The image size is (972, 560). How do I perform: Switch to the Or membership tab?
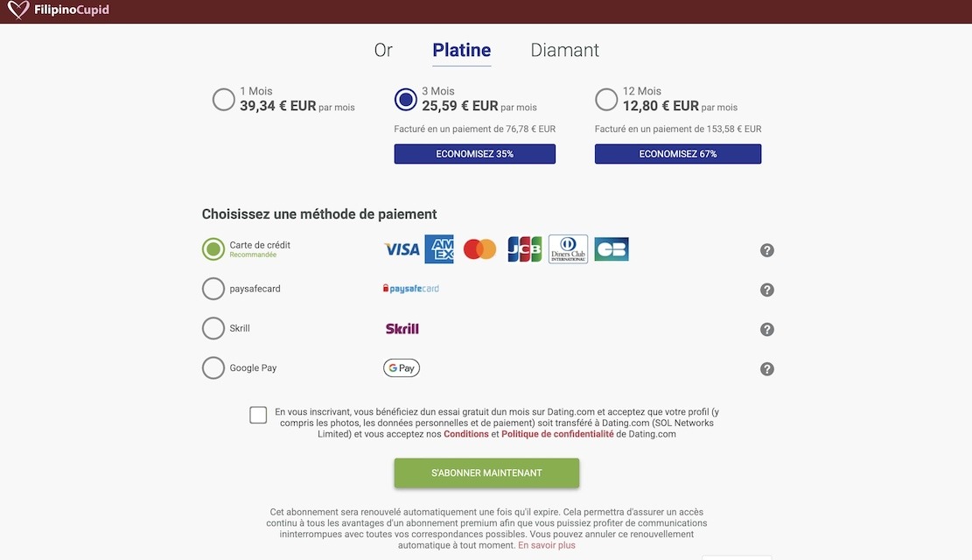click(383, 50)
